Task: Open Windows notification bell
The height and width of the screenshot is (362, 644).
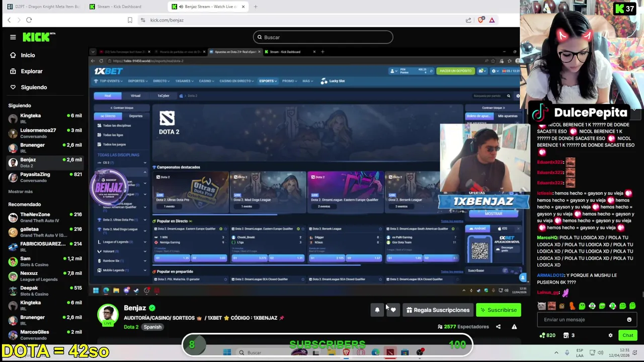Action: [635, 352]
